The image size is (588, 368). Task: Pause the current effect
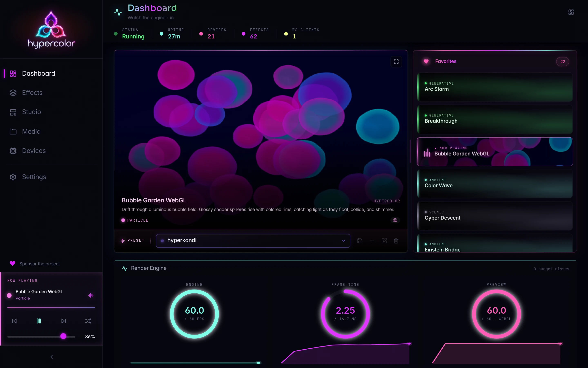tap(39, 321)
